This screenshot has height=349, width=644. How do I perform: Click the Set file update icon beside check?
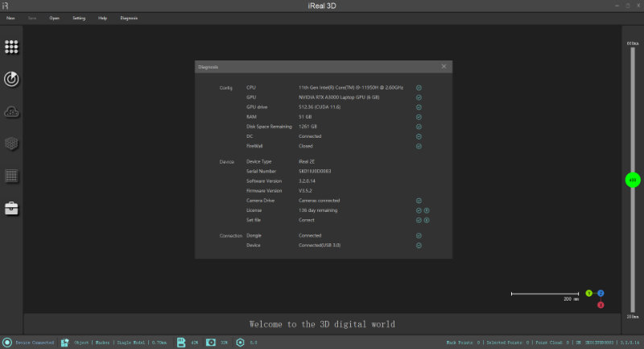click(x=427, y=220)
